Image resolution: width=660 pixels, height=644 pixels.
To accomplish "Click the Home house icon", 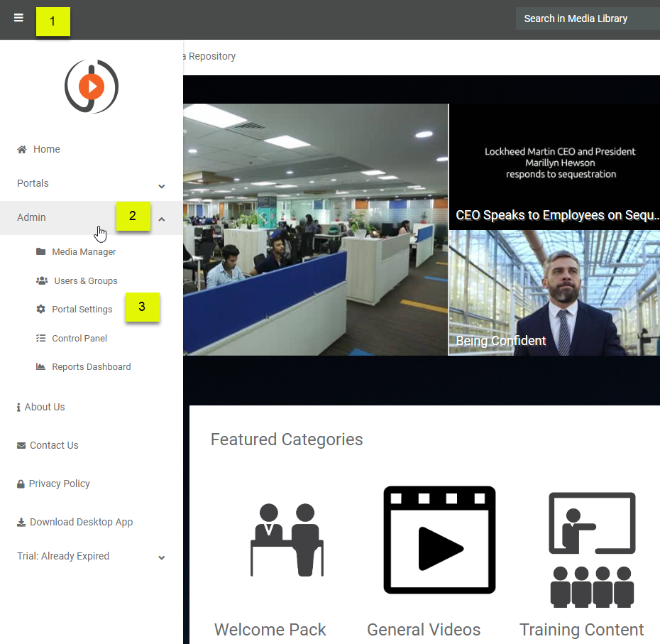I will click(22, 149).
